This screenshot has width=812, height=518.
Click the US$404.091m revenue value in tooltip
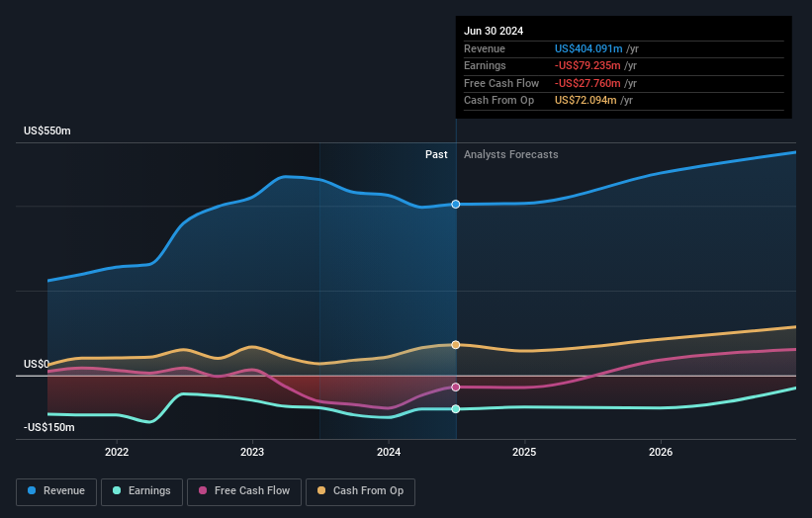coord(589,49)
